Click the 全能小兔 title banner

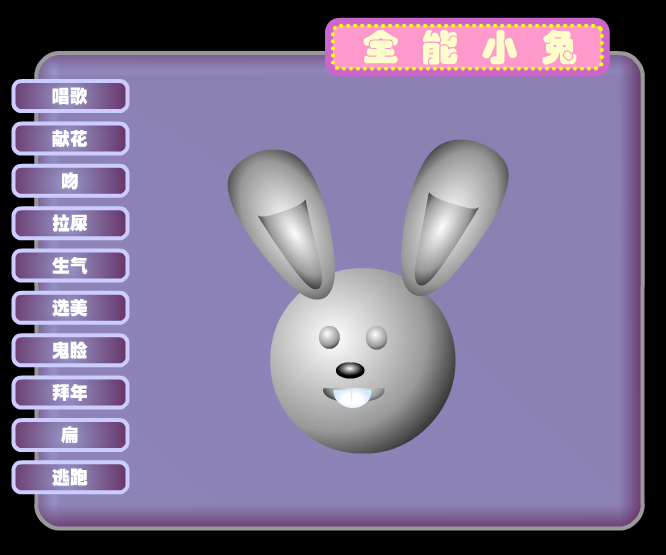[x=467, y=47]
